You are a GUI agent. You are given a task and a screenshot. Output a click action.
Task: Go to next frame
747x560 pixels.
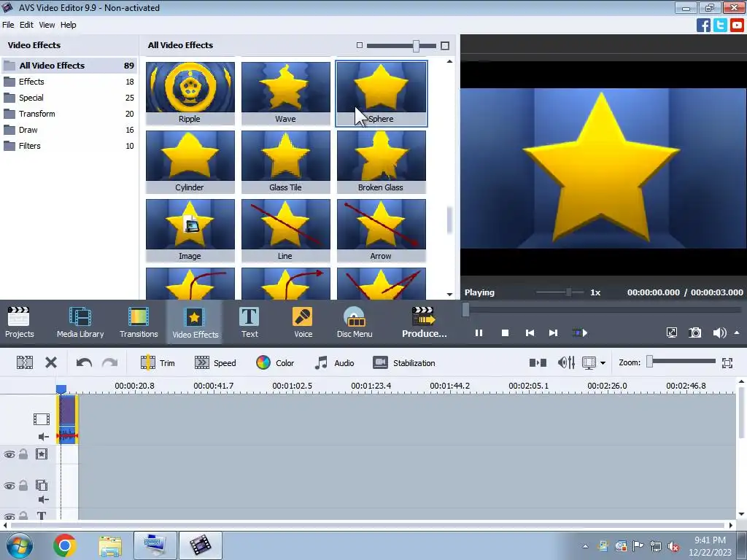[553, 332]
